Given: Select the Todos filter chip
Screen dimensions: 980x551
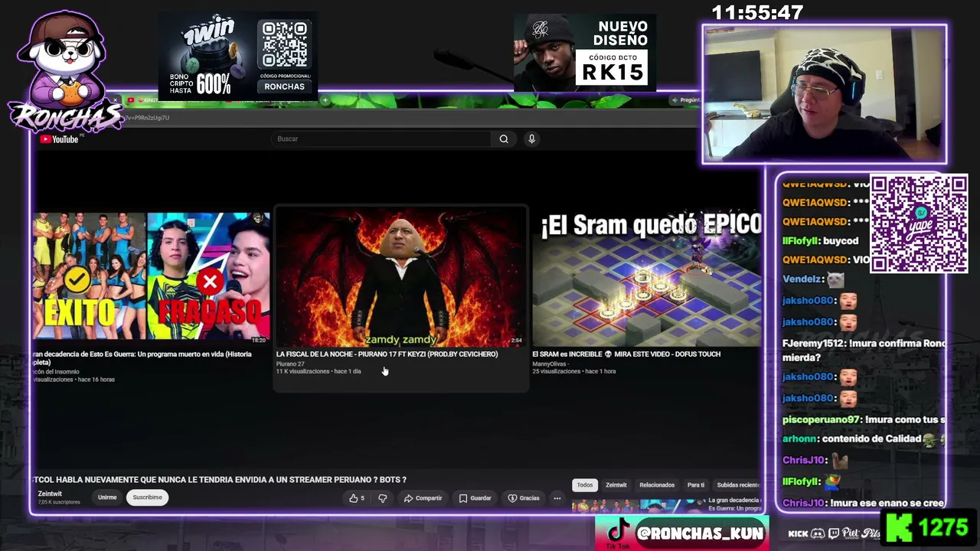Looking at the screenshot, I should [585, 485].
